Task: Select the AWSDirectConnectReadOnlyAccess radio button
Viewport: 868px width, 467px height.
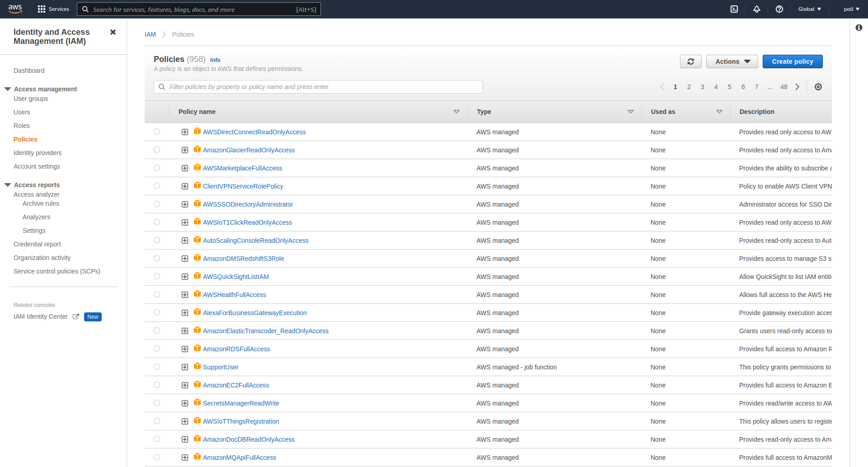Action: pyautogui.click(x=157, y=132)
